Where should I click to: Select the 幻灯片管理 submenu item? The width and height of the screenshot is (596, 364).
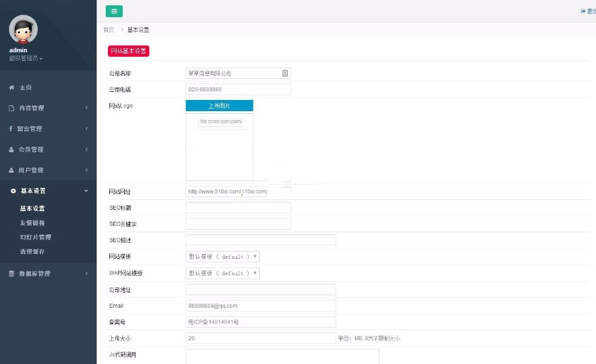tap(35, 237)
